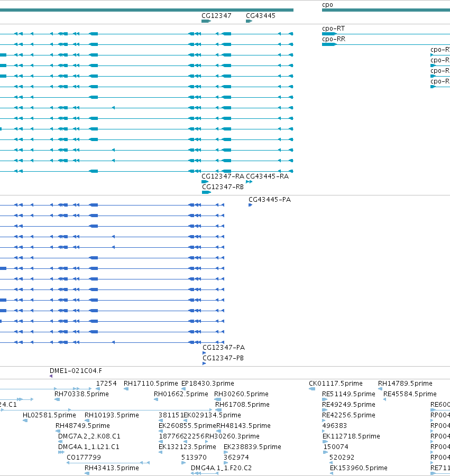Click the RH70338.5prime arrow glyph
The width and height of the screenshot is (450, 476).
(57, 399)
